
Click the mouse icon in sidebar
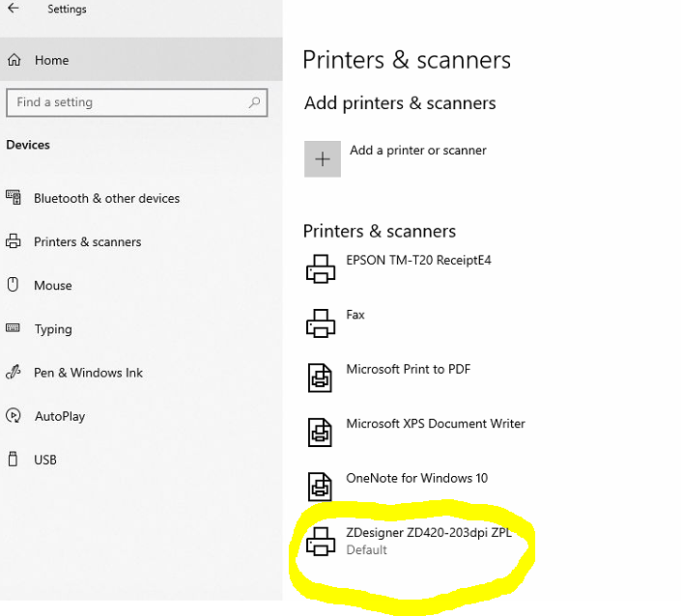coord(13,284)
